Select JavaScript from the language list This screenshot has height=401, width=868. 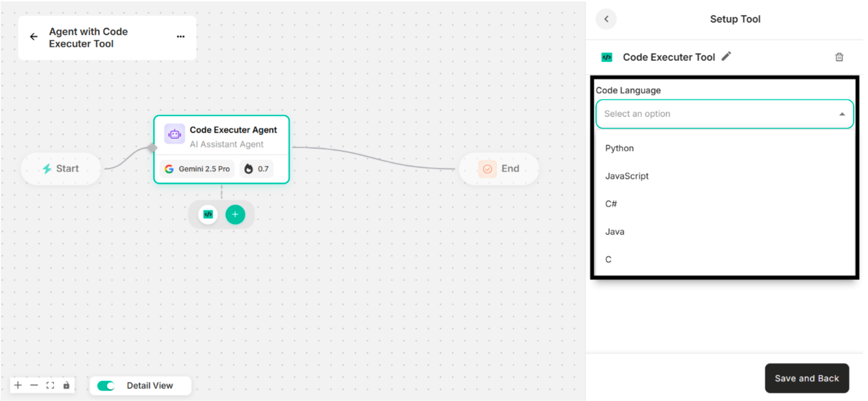pyautogui.click(x=626, y=176)
